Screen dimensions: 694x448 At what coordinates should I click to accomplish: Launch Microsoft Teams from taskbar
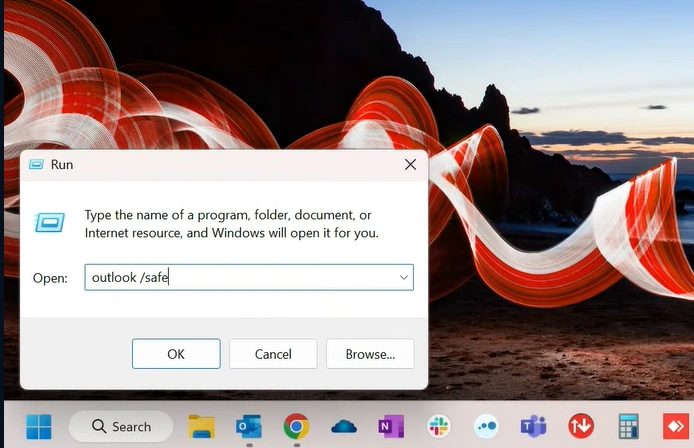pos(533,427)
